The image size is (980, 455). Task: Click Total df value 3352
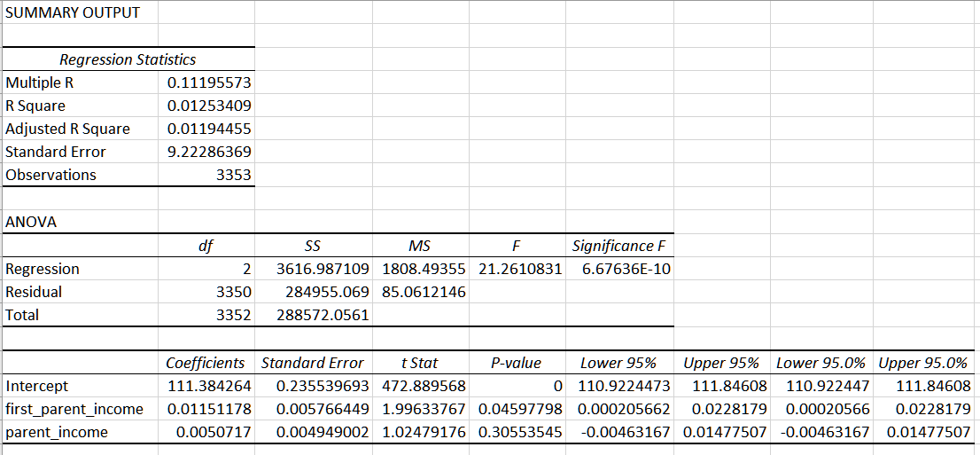click(x=206, y=315)
